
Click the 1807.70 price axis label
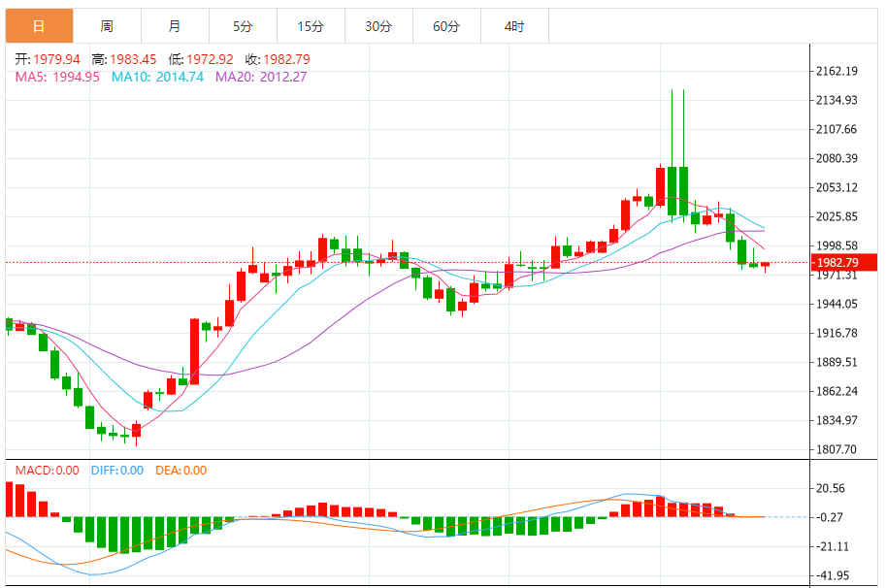point(837,449)
